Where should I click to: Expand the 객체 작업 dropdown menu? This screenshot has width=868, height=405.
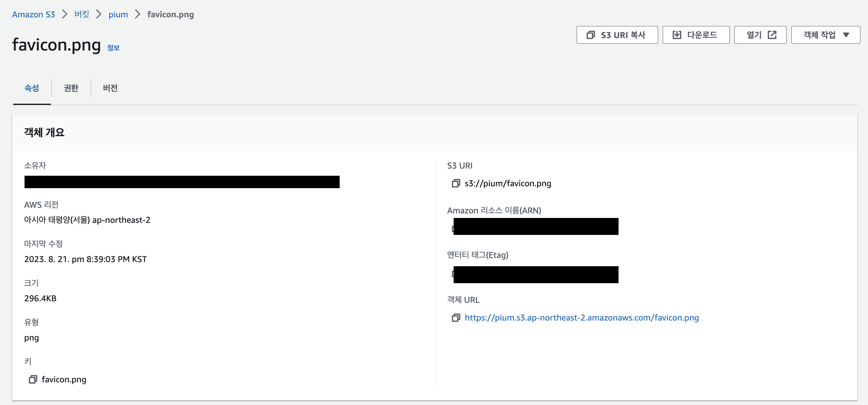(x=825, y=35)
